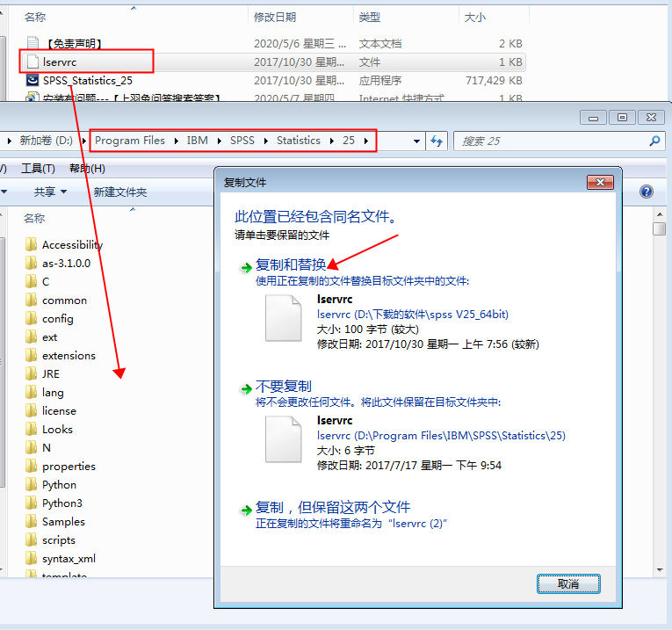Open the 工具(T) menu
Viewport: 672px width, 630px height.
pyautogui.click(x=38, y=169)
